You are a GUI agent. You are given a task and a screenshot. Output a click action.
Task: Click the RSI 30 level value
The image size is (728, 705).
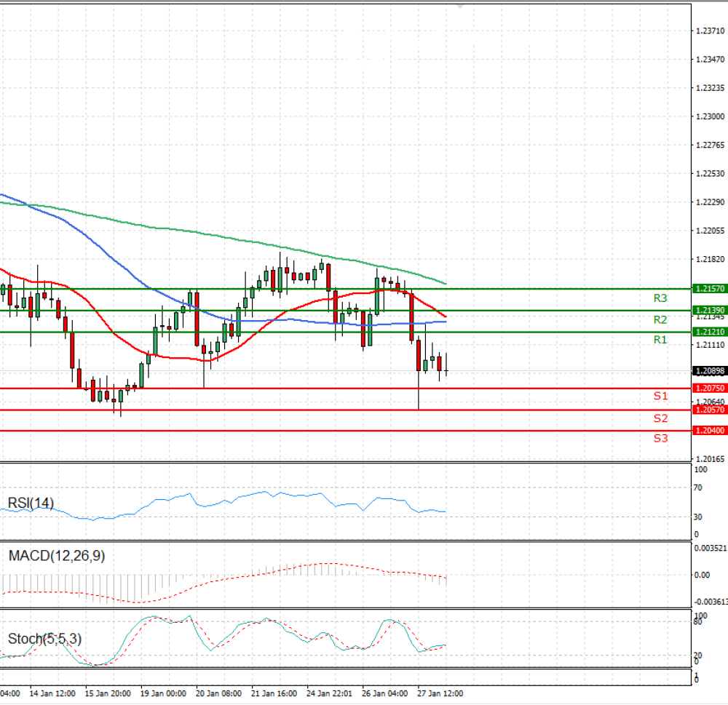coord(698,517)
